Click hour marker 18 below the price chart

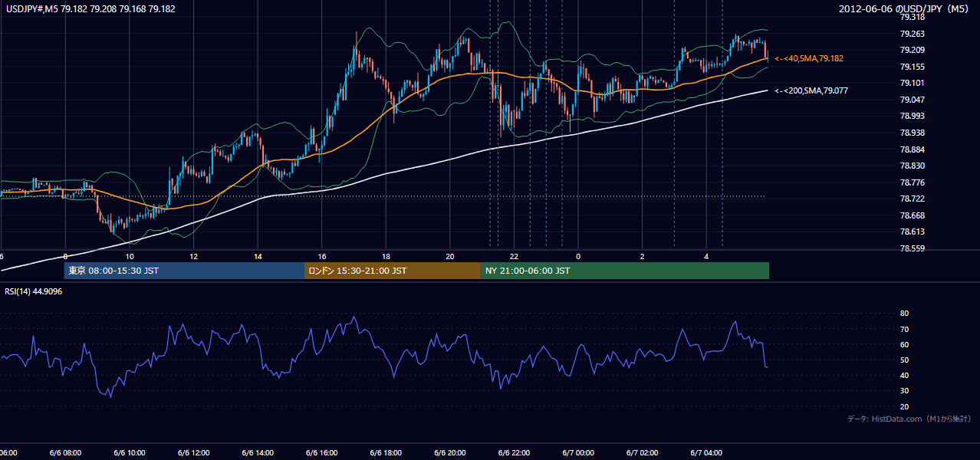click(386, 256)
